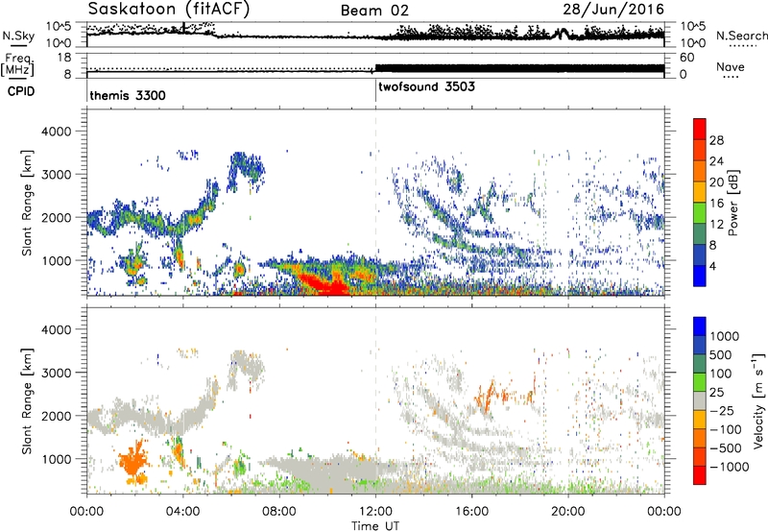768x532 pixels.
Task: Click the date '28/Jun/2016'
Action: tap(613, 10)
